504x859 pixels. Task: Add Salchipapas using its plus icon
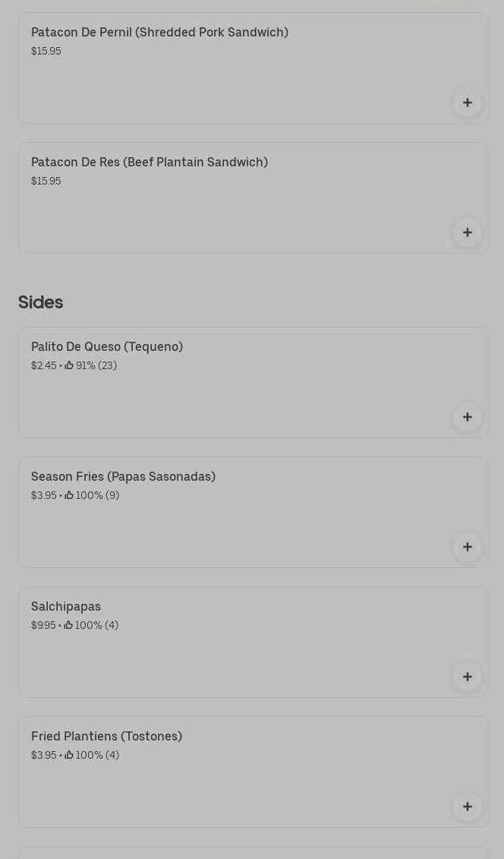point(468,677)
